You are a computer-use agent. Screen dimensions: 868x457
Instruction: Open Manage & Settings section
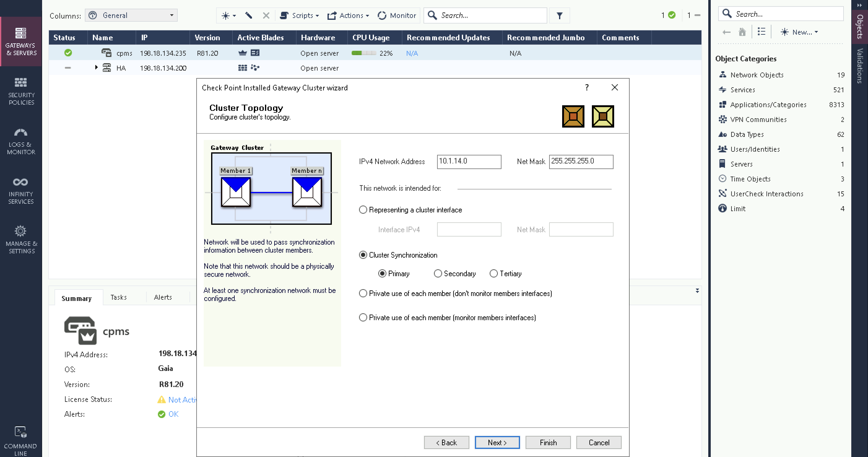coord(21,240)
